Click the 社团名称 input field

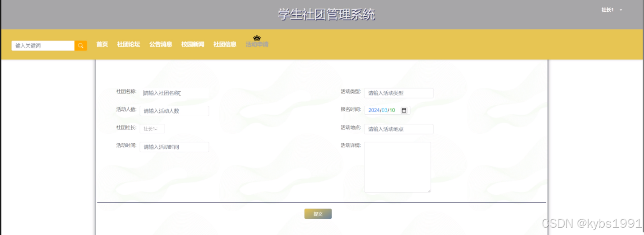tap(174, 93)
